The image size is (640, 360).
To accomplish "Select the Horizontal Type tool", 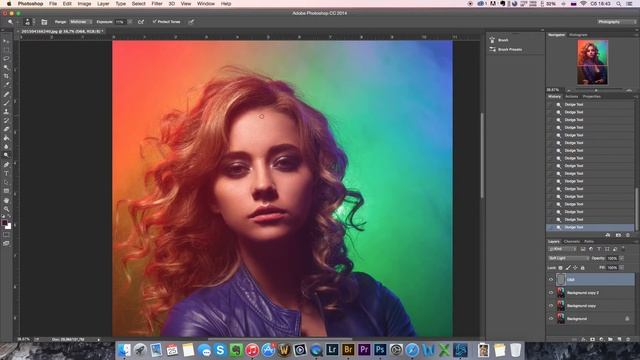I will click(x=6, y=174).
